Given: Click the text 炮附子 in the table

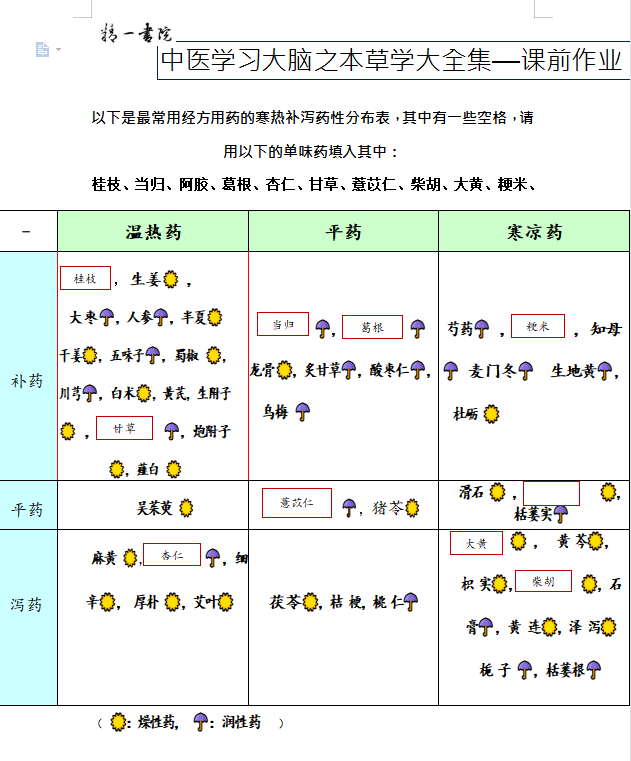Looking at the screenshot, I should 212,431.
